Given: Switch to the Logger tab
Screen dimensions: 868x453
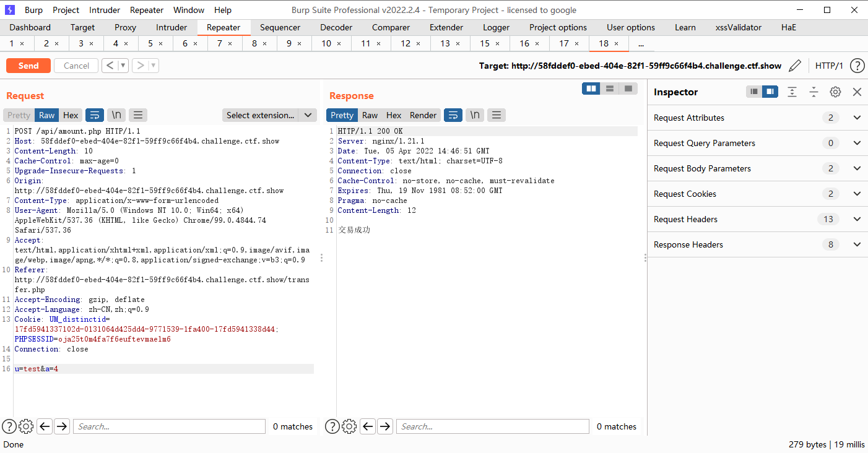Looking at the screenshot, I should (x=496, y=27).
